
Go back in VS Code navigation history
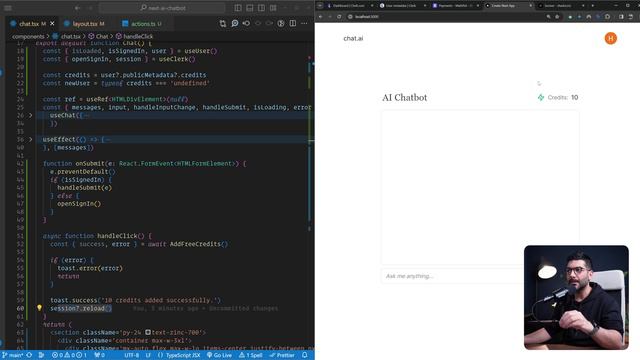point(78,8)
